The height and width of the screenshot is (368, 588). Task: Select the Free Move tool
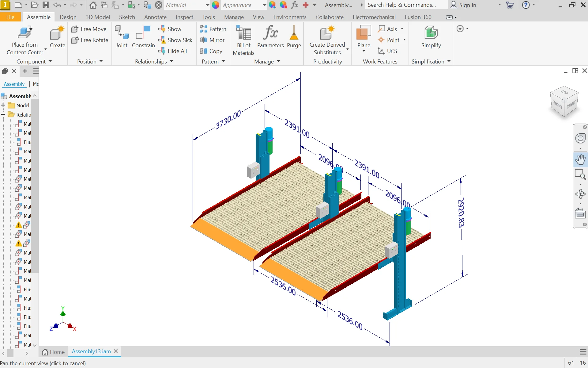[x=89, y=29]
